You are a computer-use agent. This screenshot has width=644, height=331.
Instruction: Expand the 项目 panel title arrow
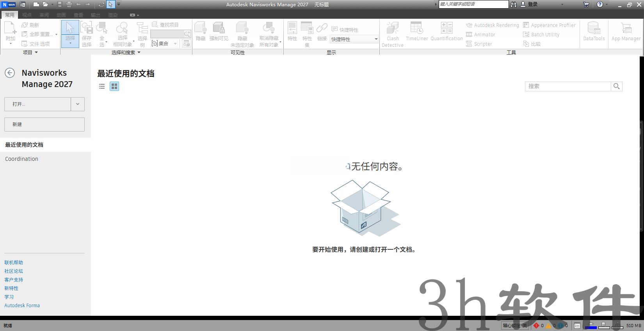tap(37, 52)
